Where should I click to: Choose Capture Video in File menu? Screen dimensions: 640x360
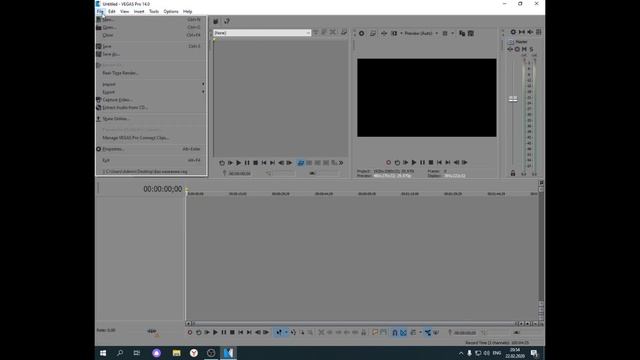(x=151, y=100)
